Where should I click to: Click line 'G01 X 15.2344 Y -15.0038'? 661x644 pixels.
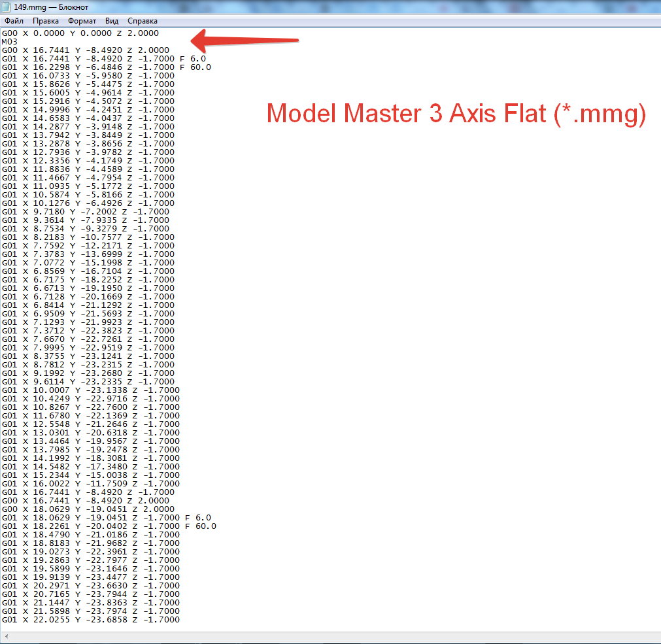[91, 475]
